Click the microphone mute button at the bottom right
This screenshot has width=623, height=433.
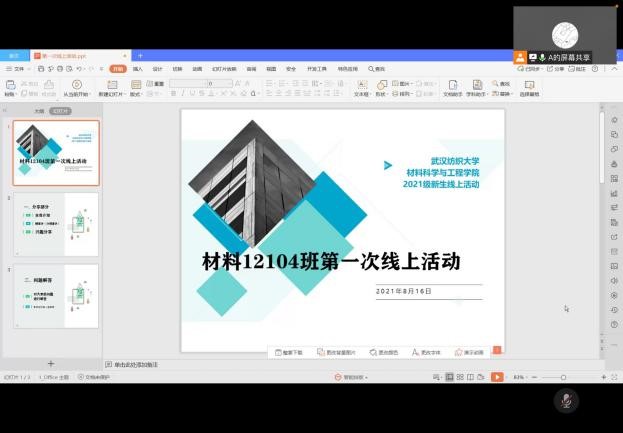566,400
